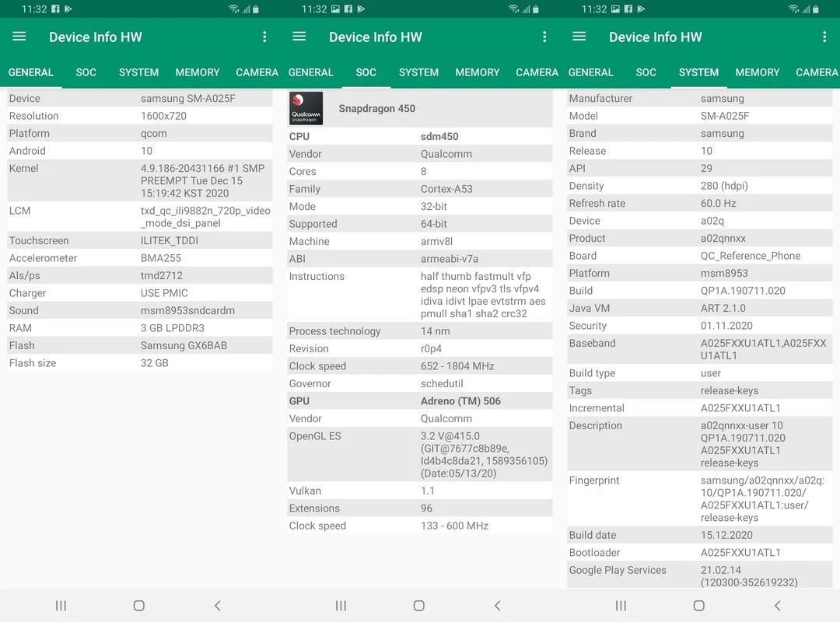This screenshot has height=622, width=840.
Task: Tap recent apps button in left screenshot
Action: [x=61, y=606]
